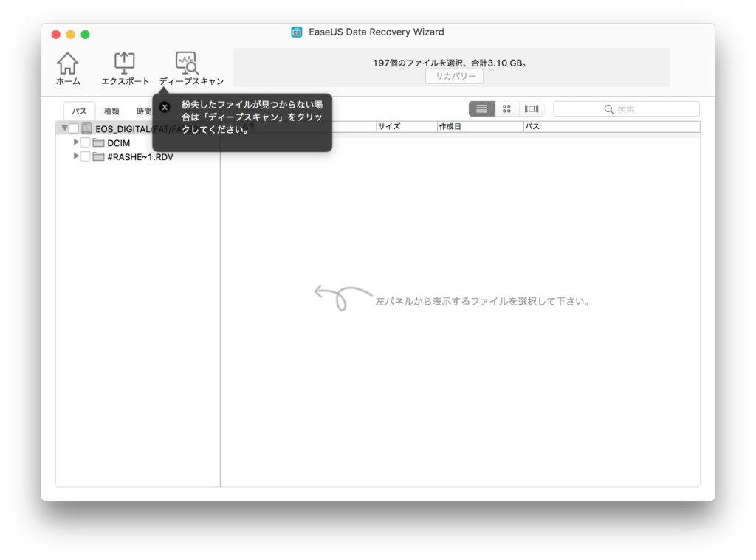Viewport: 756px width, 560px height.
Task: Click the Recover (リカバリー) button
Action: point(454,76)
